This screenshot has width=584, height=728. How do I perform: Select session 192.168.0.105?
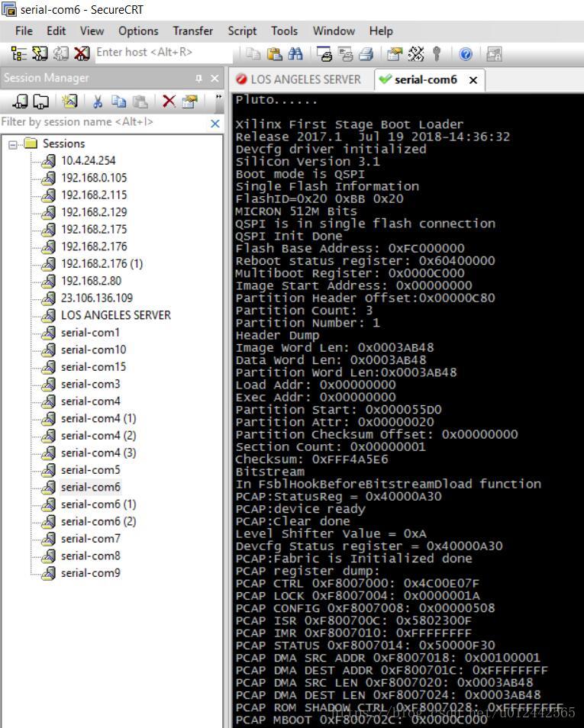tap(94, 179)
